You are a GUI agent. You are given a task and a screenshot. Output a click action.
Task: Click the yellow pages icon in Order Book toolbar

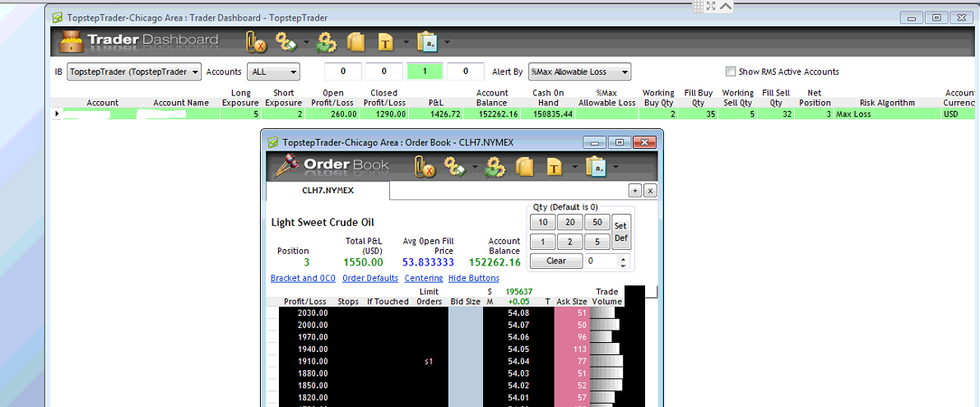[524, 166]
